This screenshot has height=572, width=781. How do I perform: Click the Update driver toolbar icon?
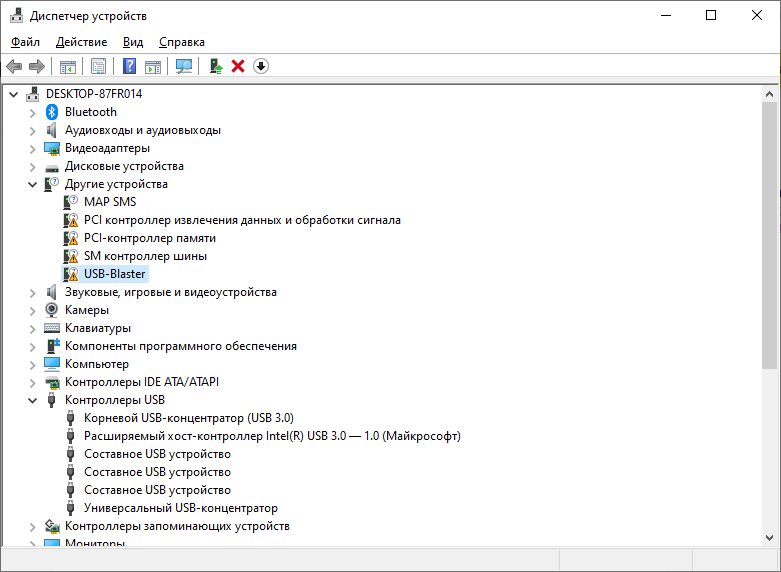point(216,66)
